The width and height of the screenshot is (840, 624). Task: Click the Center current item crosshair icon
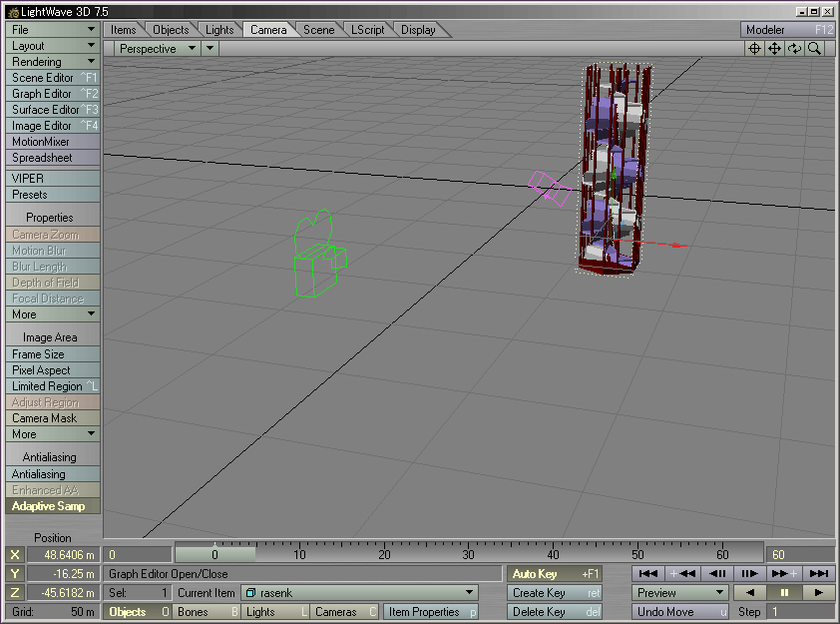pyautogui.click(x=756, y=48)
